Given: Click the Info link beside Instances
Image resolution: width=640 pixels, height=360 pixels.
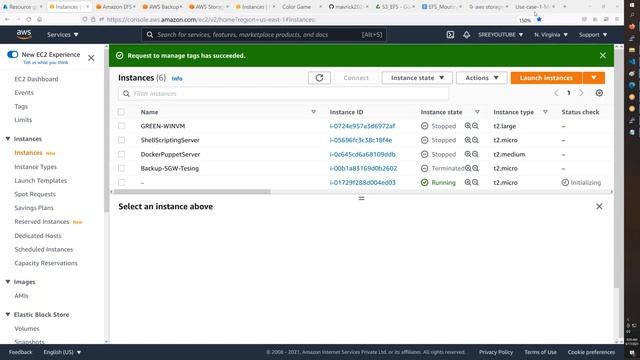Looking at the screenshot, I should click(x=177, y=78).
